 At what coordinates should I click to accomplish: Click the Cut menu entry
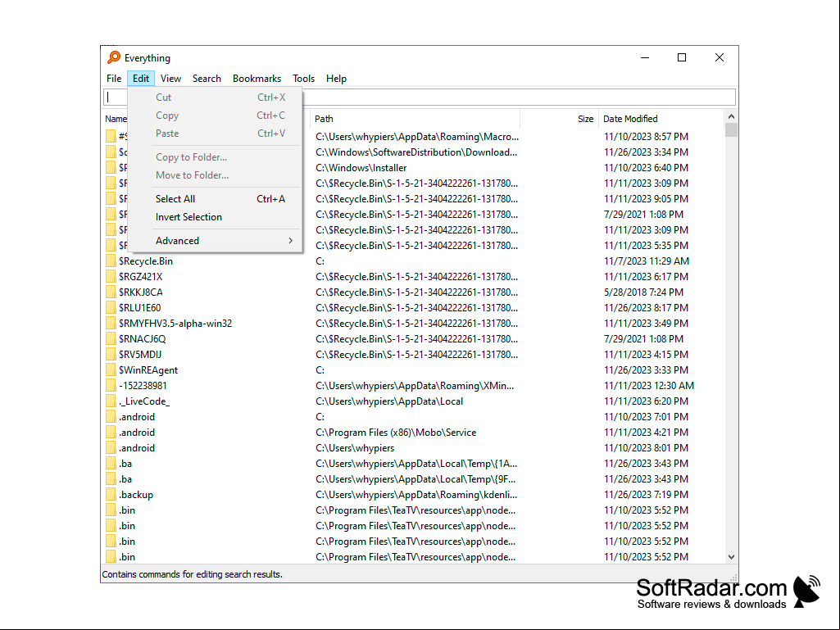click(216, 97)
